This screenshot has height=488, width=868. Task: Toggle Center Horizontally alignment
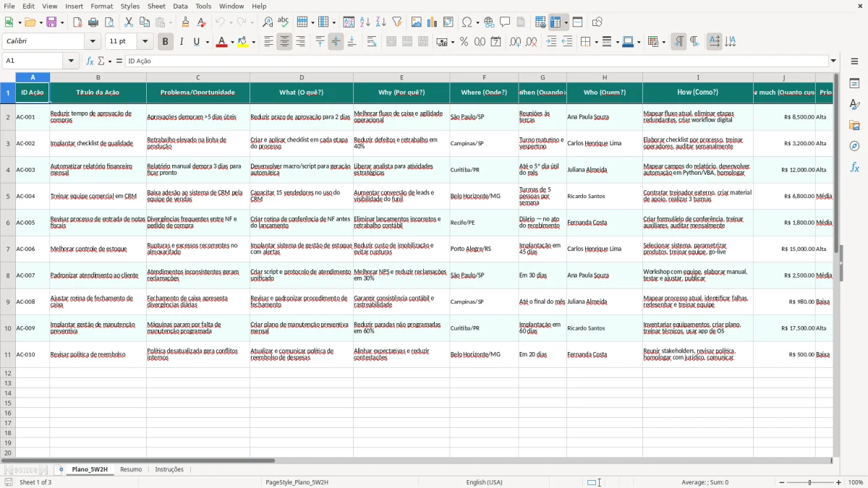pyautogui.click(x=284, y=42)
